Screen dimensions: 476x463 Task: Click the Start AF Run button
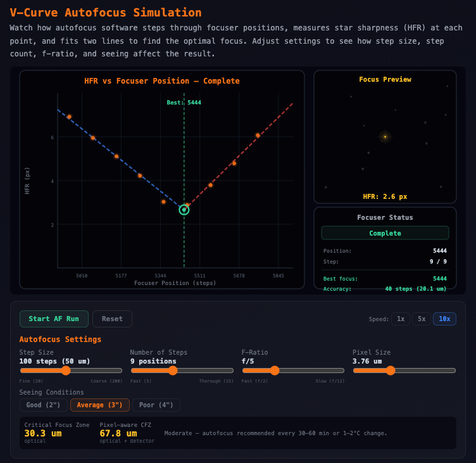pos(54,319)
